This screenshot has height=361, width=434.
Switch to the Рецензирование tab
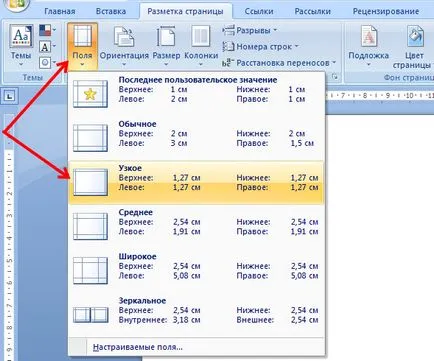click(x=386, y=11)
